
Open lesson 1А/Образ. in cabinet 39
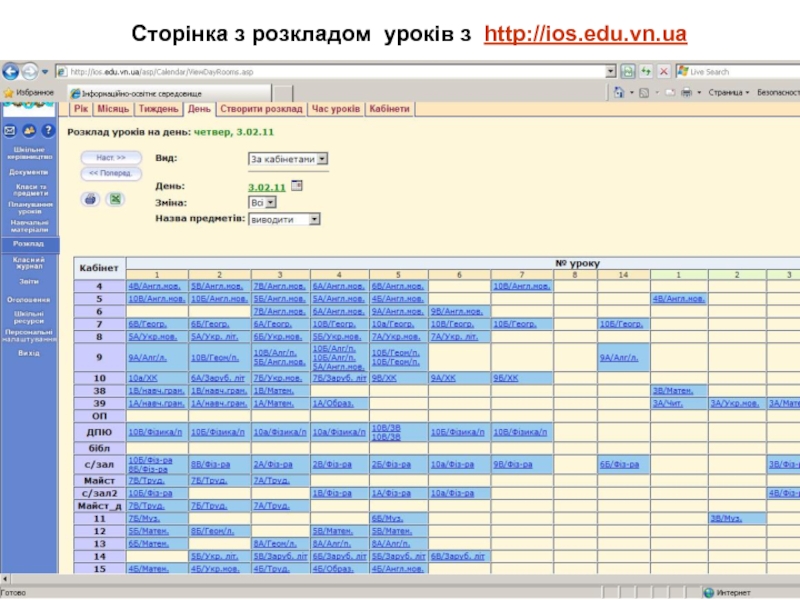[x=333, y=404]
